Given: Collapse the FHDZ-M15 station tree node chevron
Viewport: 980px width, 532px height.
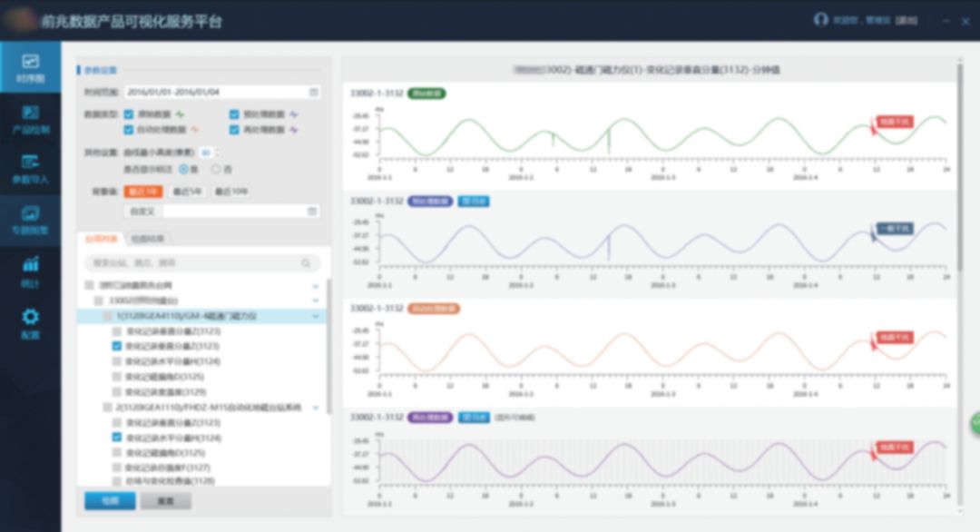Looking at the screenshot, I should tap(316, 408).
